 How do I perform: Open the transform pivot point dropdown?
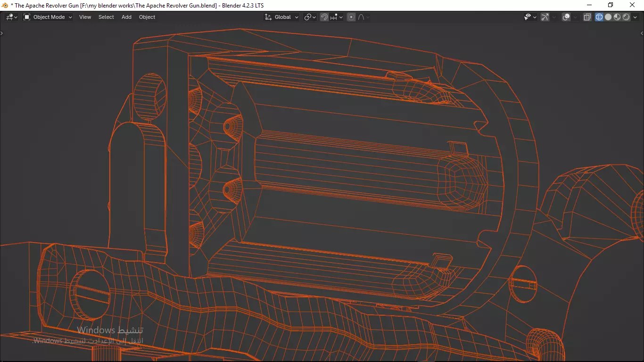[x=310, y=17]
